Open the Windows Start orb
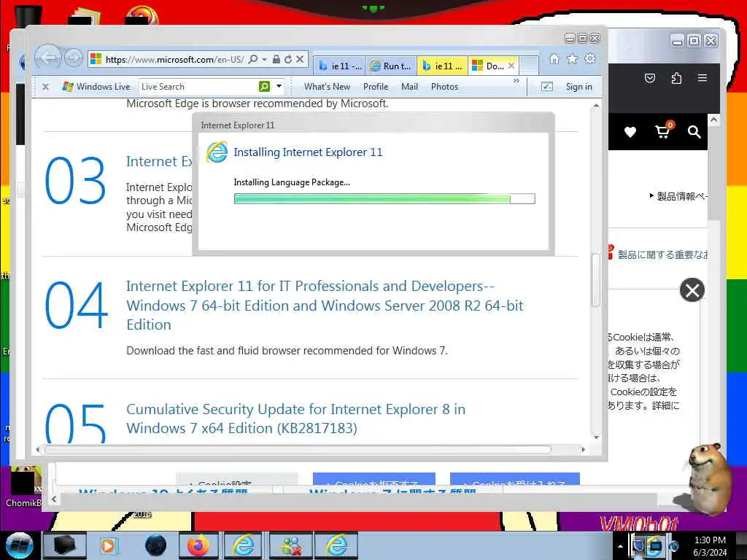The width and height of the screenshot is (747, 560). point(19,545)
